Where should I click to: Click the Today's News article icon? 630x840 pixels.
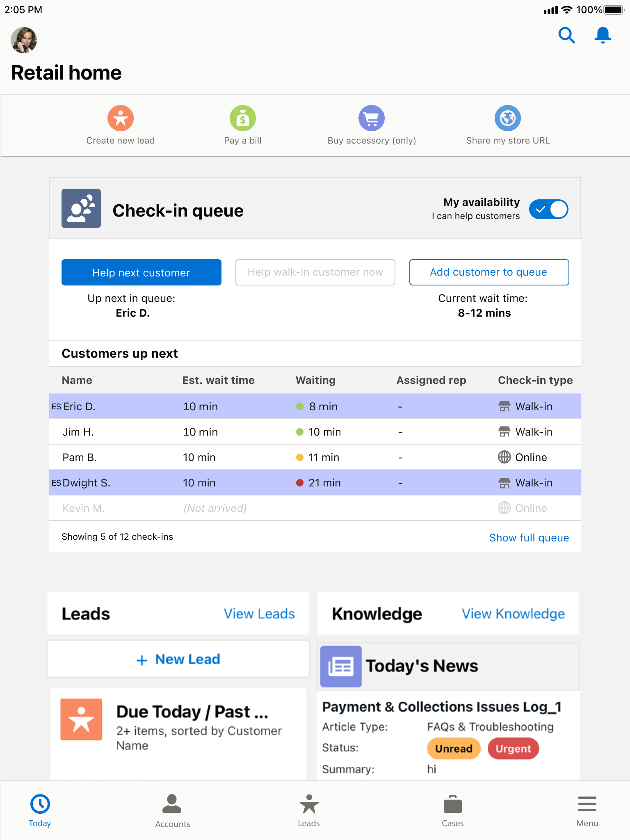[341, 667]
